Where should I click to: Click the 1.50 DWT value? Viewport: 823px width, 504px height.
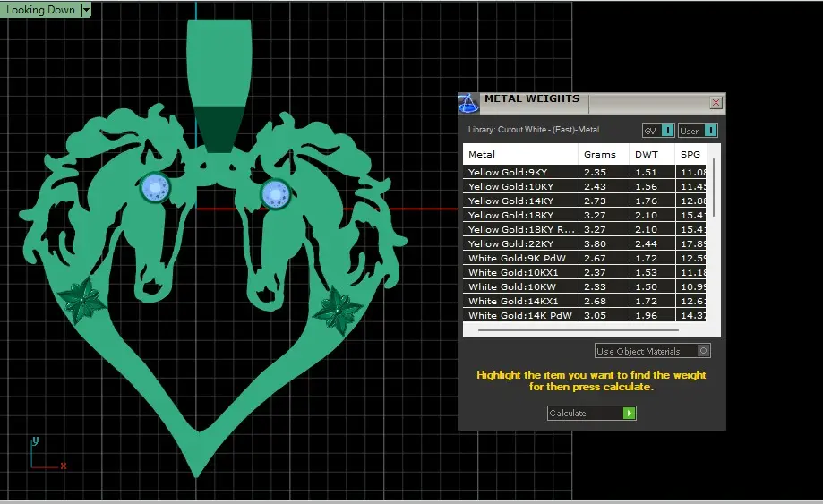coord(646,286)
